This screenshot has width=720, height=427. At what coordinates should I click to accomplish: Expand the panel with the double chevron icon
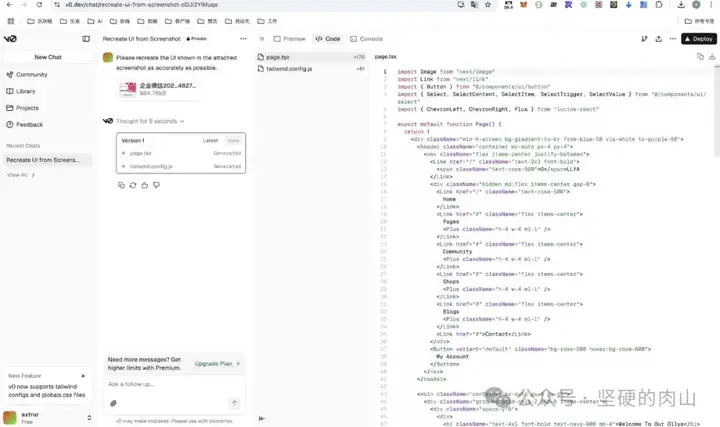[262, 39]
